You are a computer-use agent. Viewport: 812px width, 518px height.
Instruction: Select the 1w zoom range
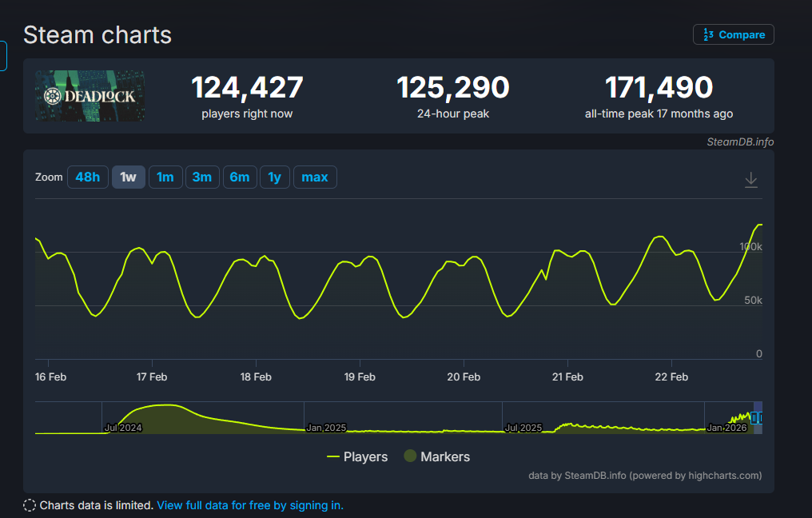pos(129,177)
